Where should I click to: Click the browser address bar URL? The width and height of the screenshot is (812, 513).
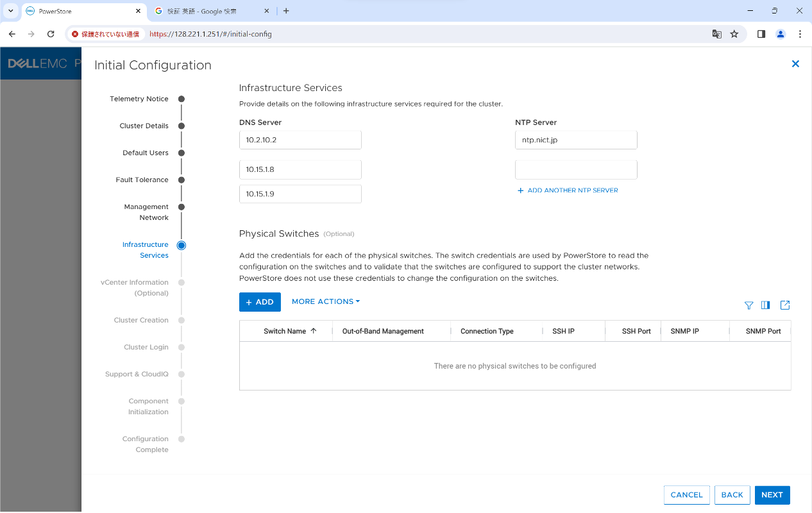pyautogui.click(x=210, y=34)
